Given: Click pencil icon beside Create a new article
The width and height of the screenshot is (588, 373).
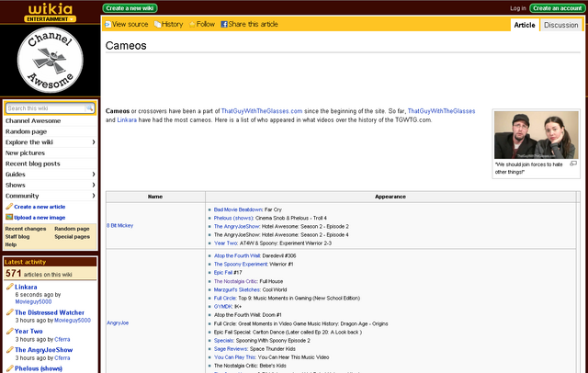Looking at the screenshot, I should pos(9,206).
